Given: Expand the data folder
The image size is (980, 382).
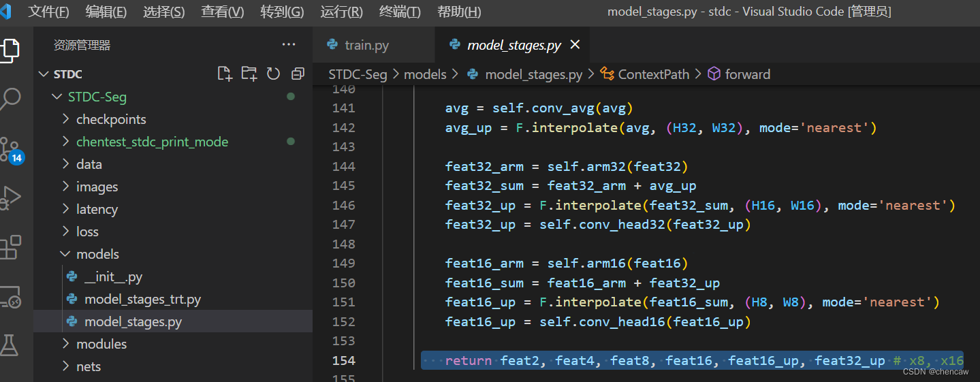Looking at the screenshot, I should [65, 164].
